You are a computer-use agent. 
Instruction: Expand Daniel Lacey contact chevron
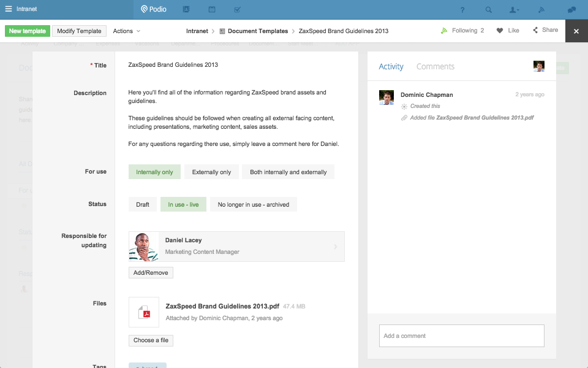point(335,247)
